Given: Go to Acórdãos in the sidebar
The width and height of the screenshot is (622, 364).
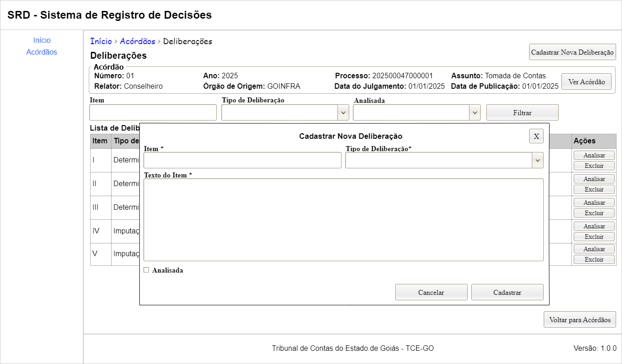Looking at the screenshot, I should pos(42,52).
